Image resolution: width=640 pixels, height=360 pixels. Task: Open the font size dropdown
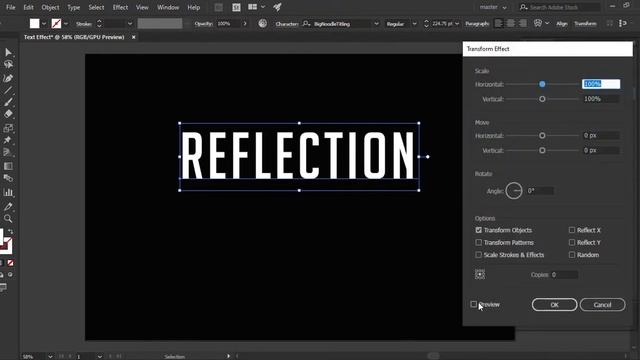[457, 24]
